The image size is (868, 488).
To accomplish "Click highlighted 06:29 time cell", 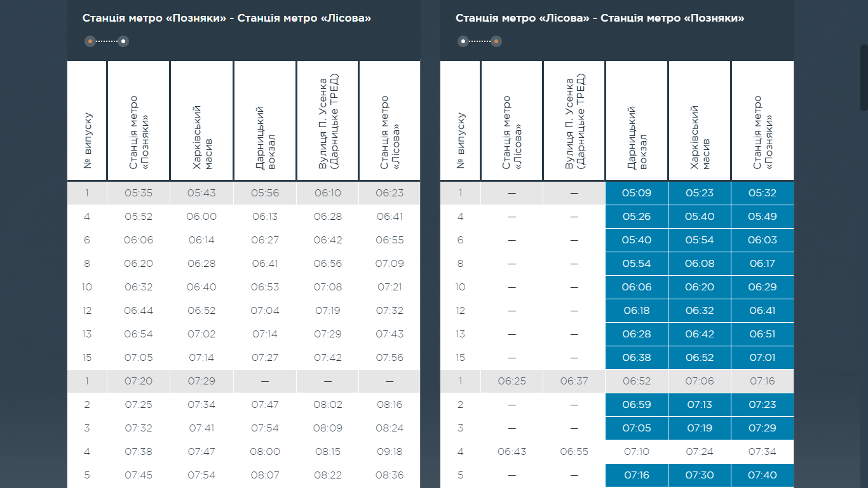I will tap(763, 287).
